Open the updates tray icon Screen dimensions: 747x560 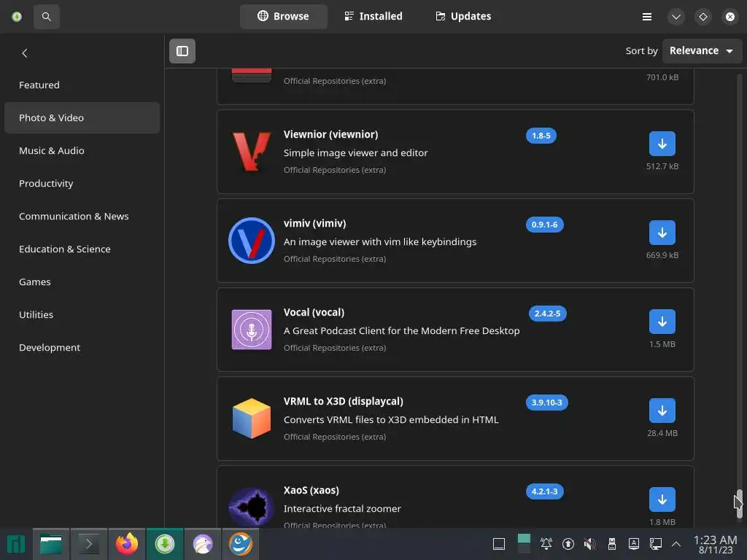point(568,544)
